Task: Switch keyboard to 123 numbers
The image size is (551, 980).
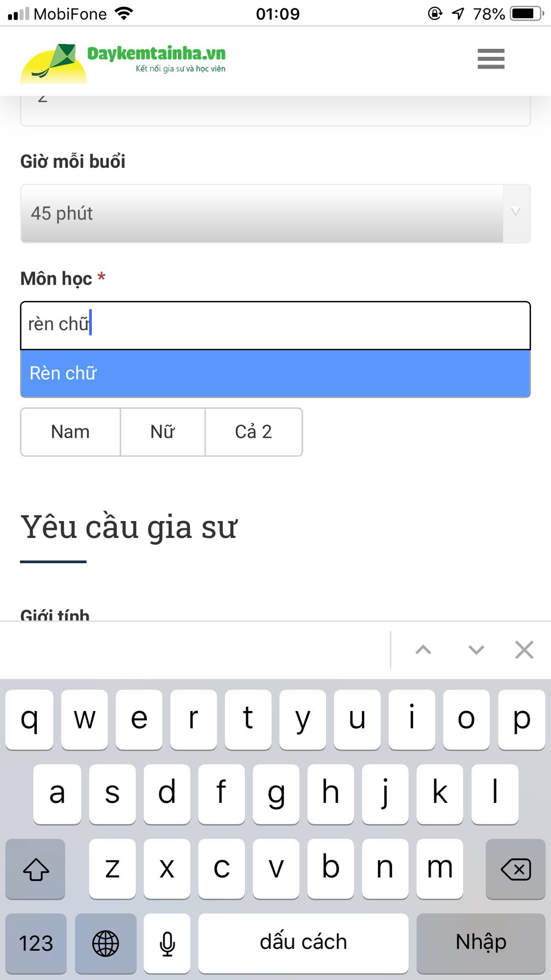Action: [36, 943]
